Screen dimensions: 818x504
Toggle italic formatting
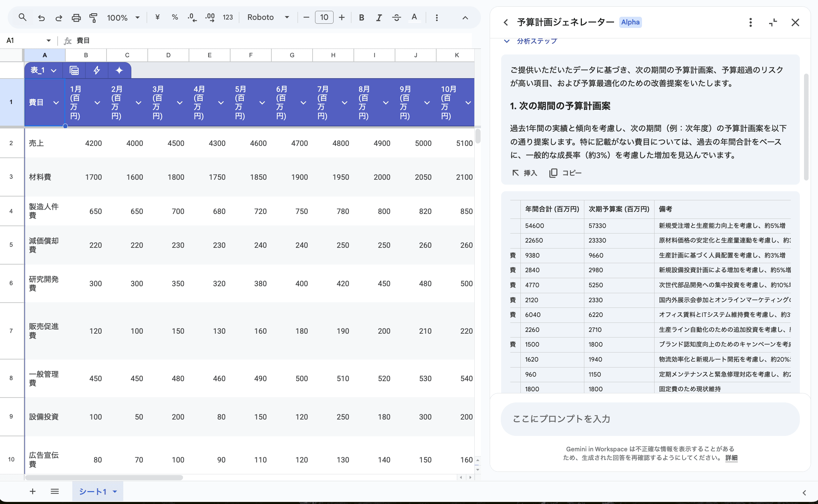(379, 17)
